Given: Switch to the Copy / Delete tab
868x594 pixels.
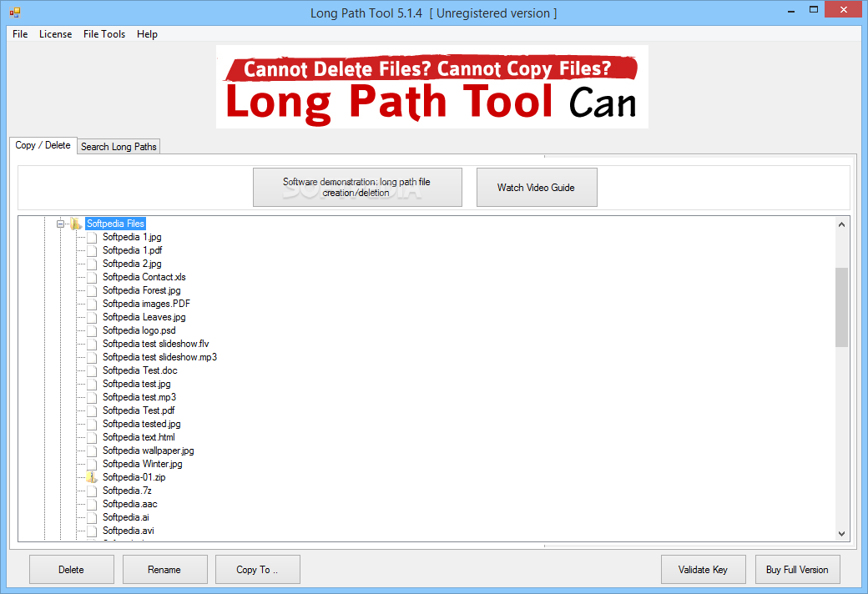Looking at the screenshot, I should [43, 145].
